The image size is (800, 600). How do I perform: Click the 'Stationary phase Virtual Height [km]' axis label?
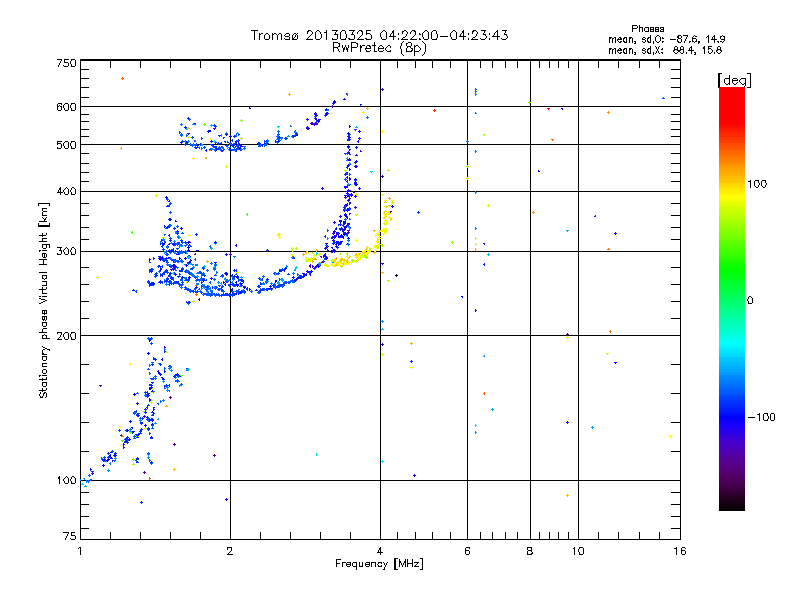tap(43, 301)
